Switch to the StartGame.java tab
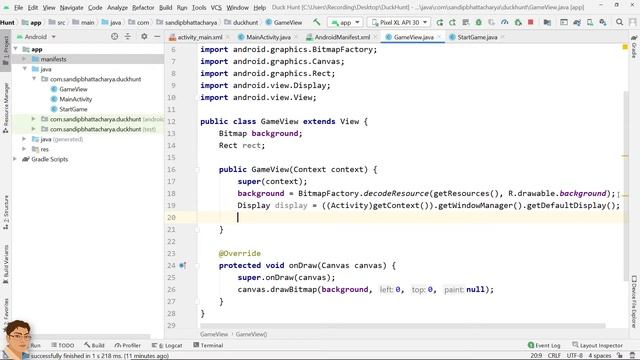 (x=477, y=37)
